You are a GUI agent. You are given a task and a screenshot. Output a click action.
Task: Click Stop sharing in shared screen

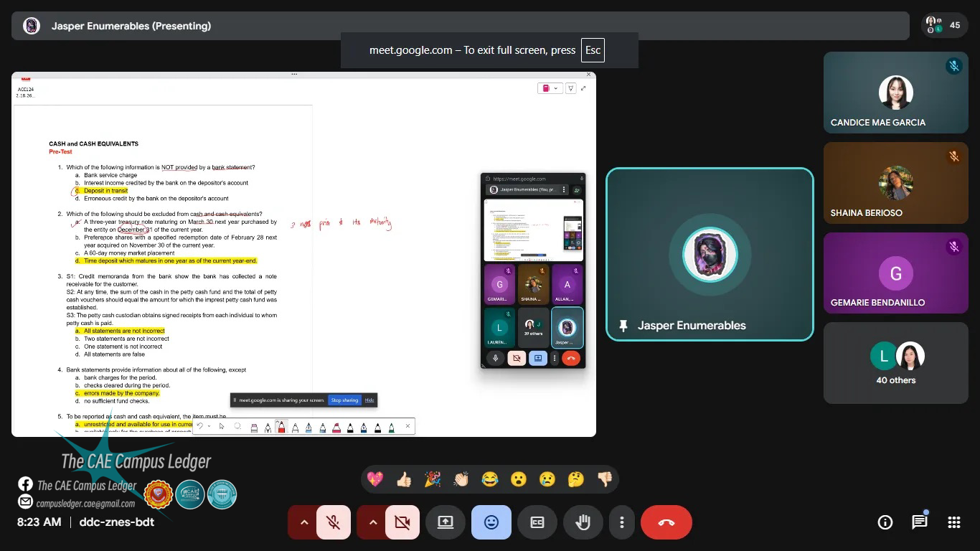(x=344, y=400)
